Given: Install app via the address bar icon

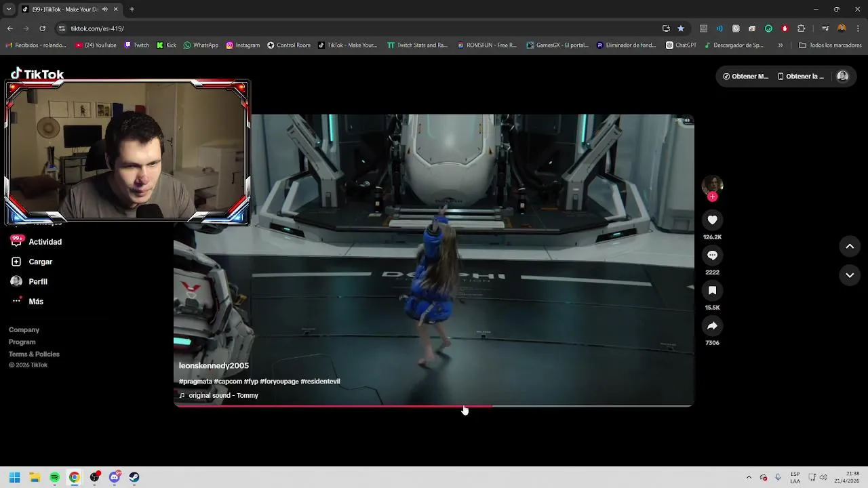Looking at the screenshot, I should [x=666, y=28].
